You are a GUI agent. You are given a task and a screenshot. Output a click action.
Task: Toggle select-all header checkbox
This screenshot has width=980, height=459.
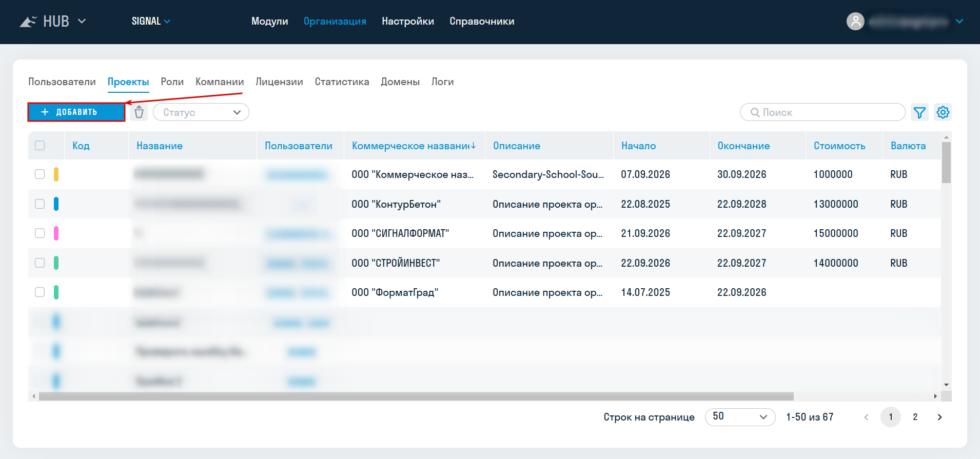40,146
